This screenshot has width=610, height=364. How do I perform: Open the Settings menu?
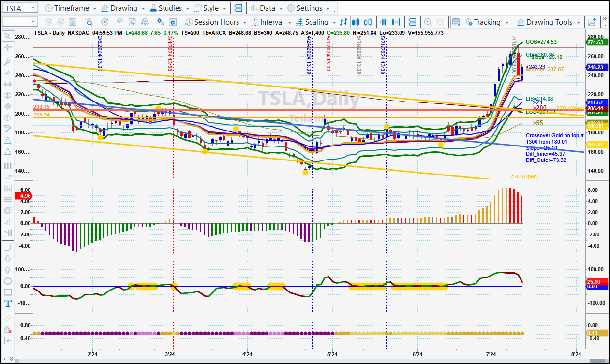309,8
